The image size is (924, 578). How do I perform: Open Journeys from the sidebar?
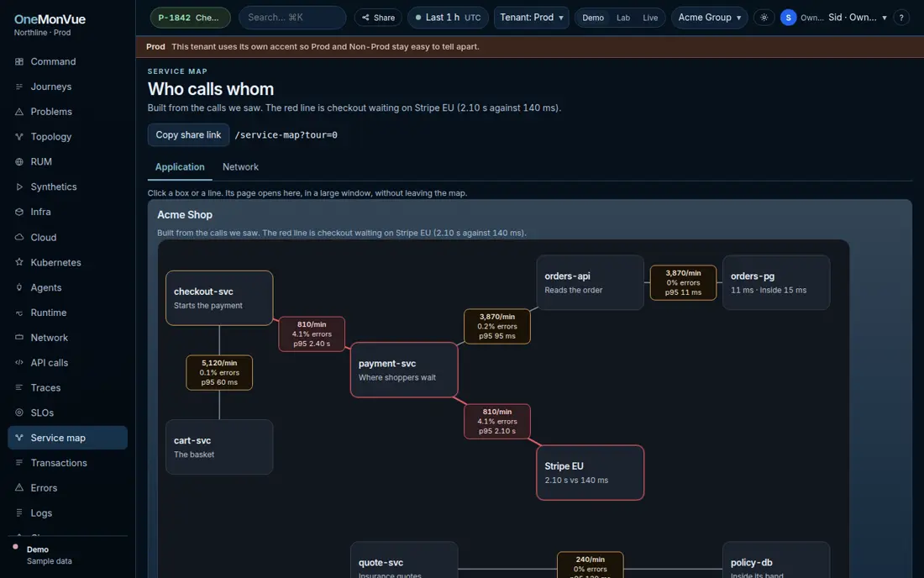[68, 87]
